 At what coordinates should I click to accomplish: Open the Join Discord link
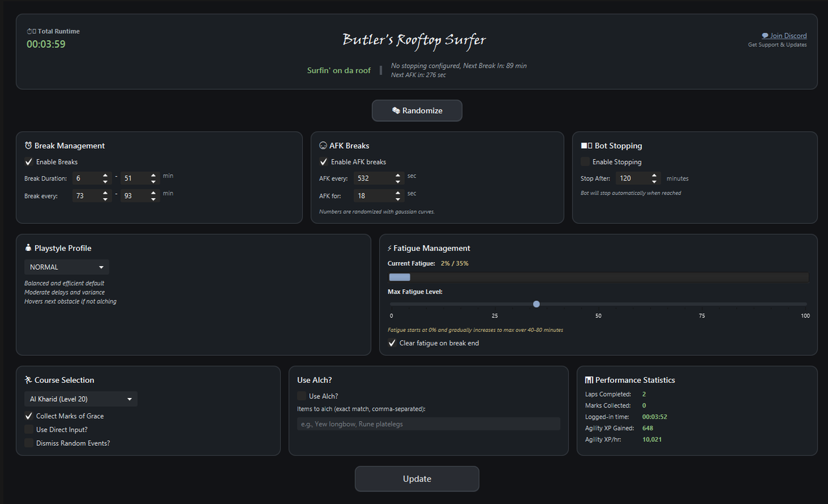(784, 36)
